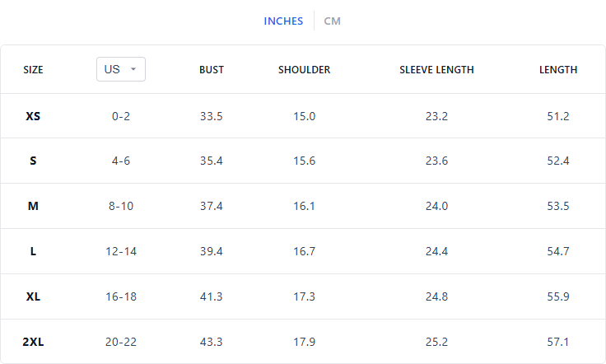Switch to the CM unit tab

(332, 21)
